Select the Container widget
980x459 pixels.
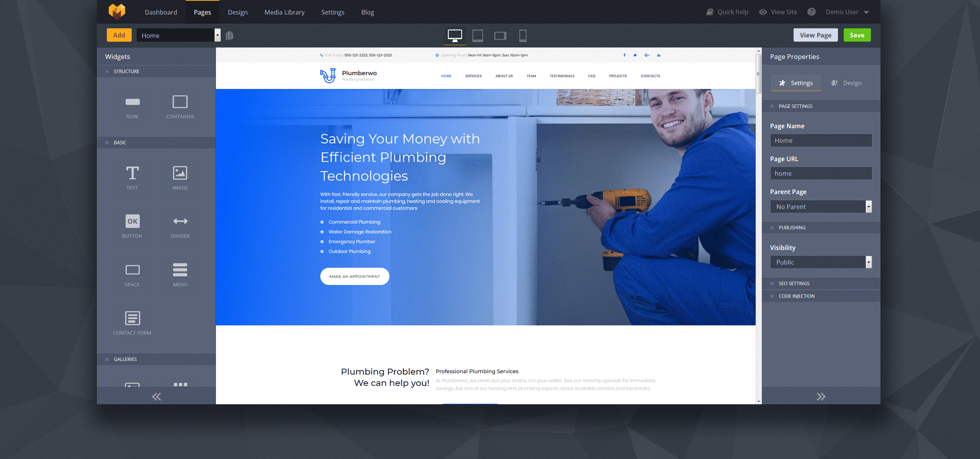[180, 107]
